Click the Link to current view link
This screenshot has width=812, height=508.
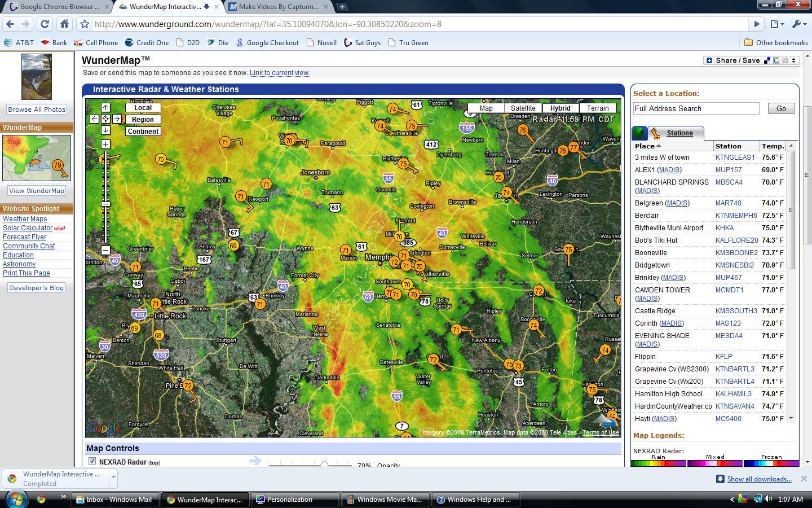(x=280, y=73)
